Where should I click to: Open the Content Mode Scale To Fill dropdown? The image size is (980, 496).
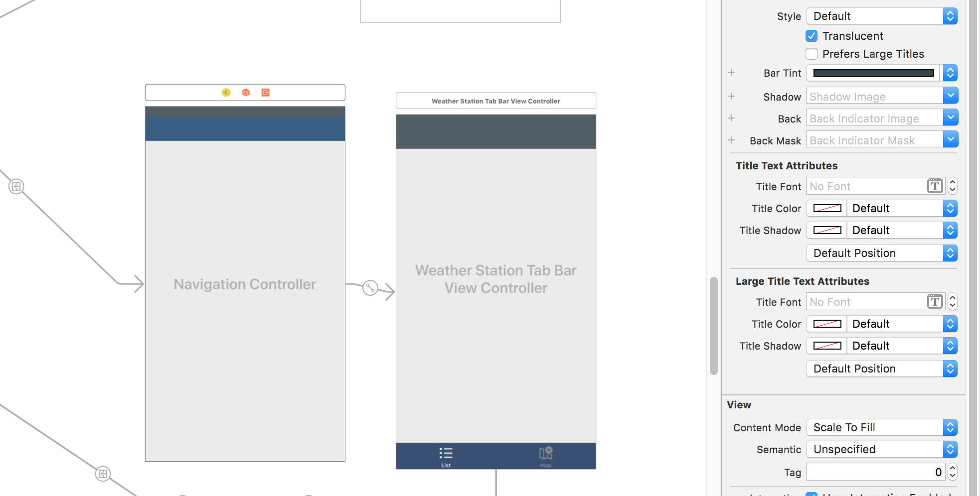[882, 427]
